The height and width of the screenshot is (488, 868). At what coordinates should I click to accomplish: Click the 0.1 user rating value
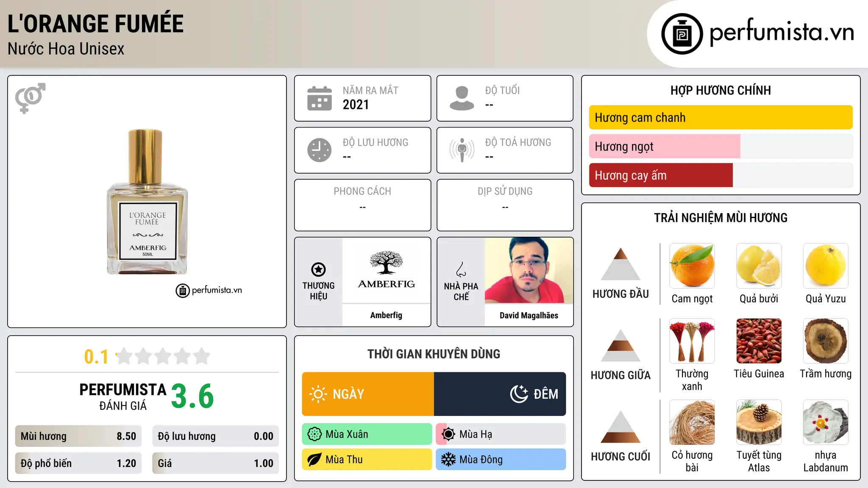(x=96, y=357)
